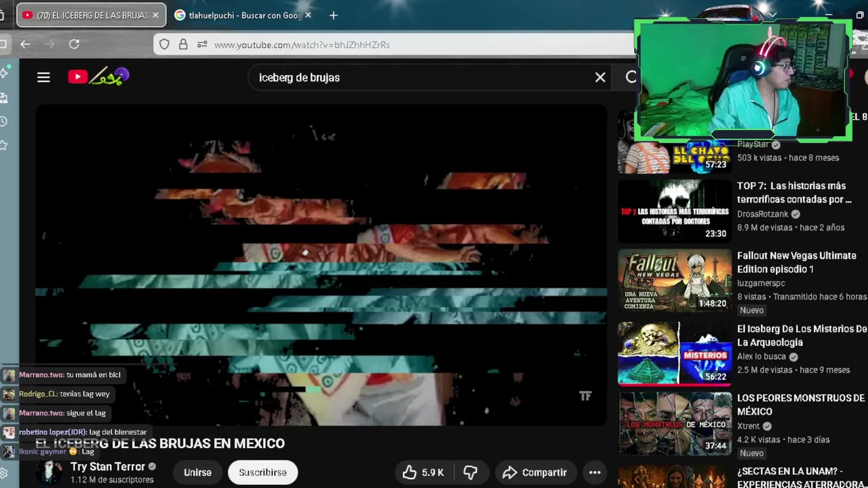
Task: Click the browser forward arrow
Action: coord(50,44)
